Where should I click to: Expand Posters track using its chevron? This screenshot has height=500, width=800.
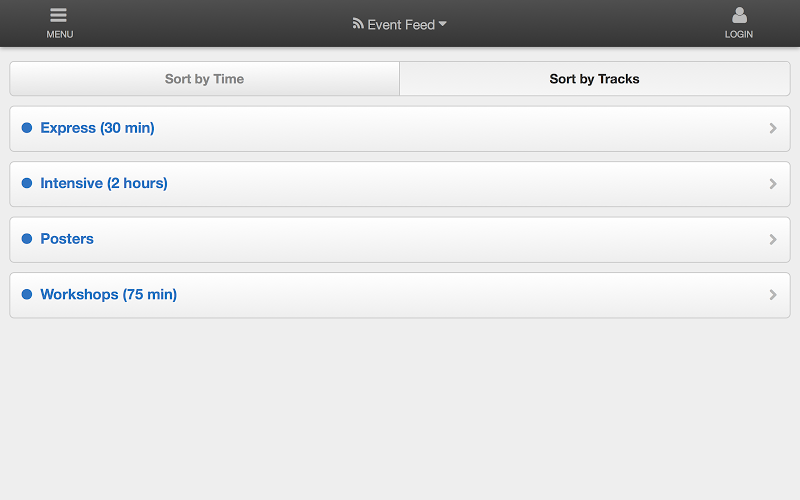[x=773, y=239]
